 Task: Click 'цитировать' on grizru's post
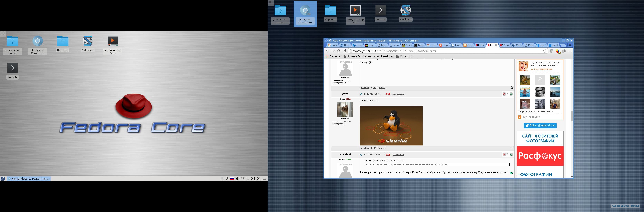(398, 94)
